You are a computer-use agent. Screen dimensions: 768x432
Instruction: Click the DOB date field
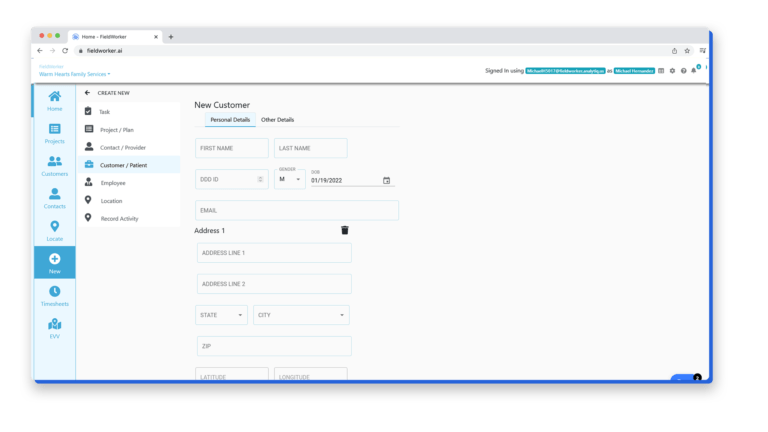click(x=346, y=180)
